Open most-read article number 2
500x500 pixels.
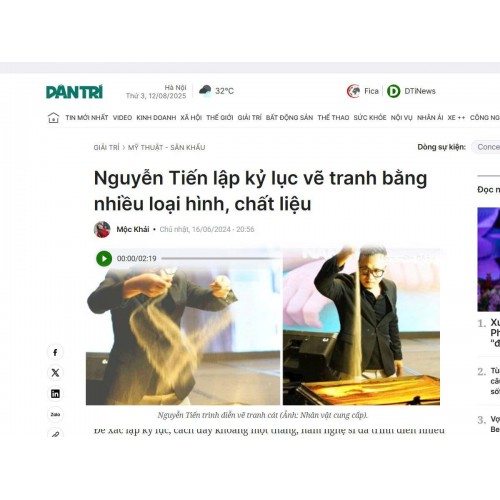tap(495, 381)
